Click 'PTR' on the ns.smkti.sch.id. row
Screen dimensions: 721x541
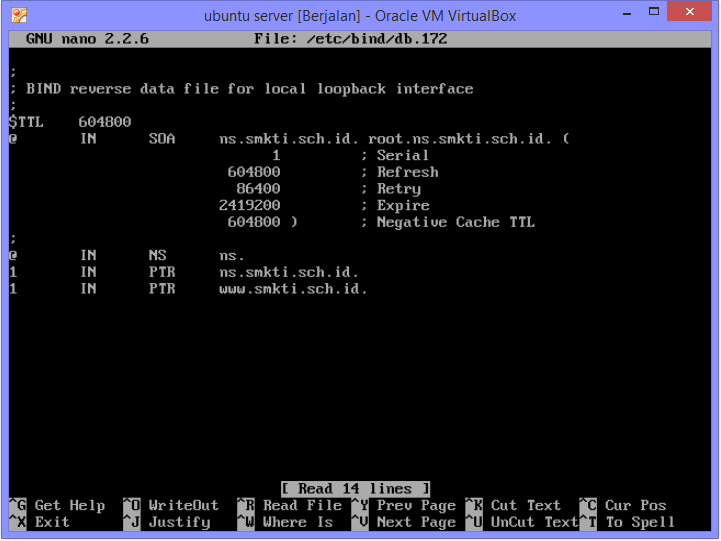162,272
